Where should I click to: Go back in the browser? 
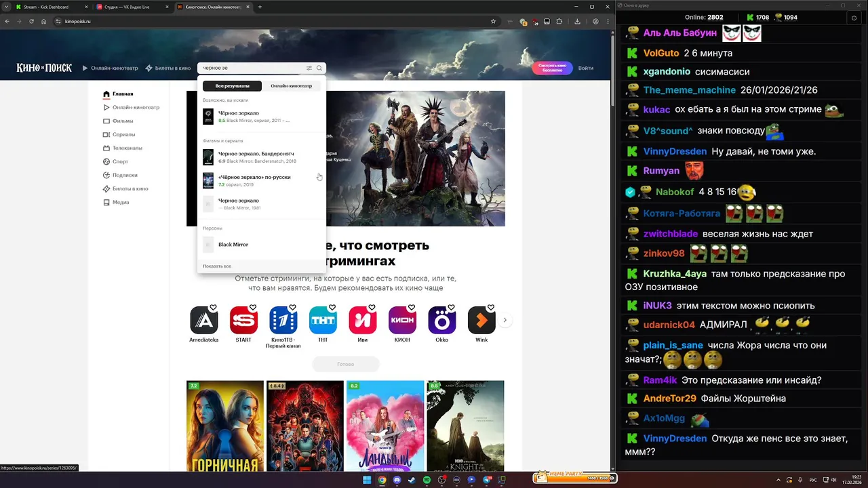(7, 21)
